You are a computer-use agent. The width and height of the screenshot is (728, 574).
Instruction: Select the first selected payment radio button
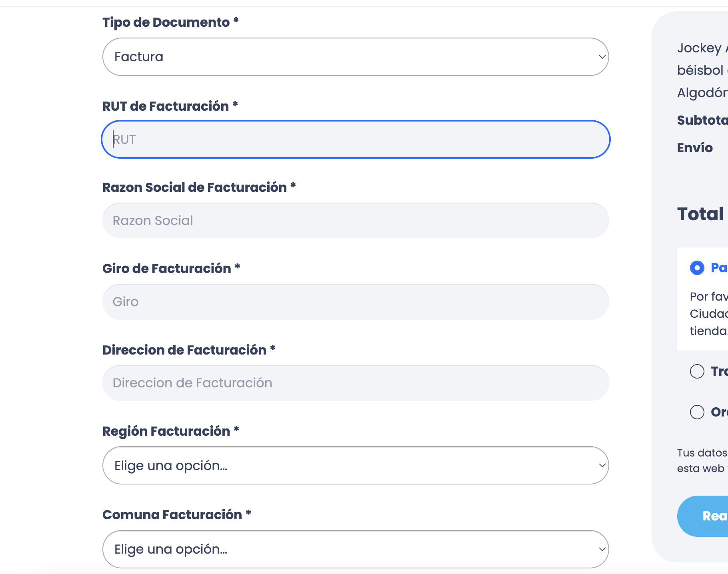point(697,268)
